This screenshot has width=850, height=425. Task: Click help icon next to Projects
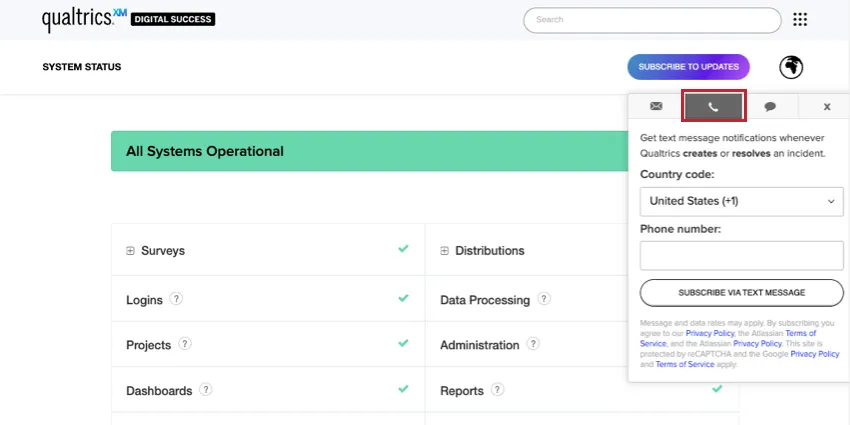coord(185,344)
